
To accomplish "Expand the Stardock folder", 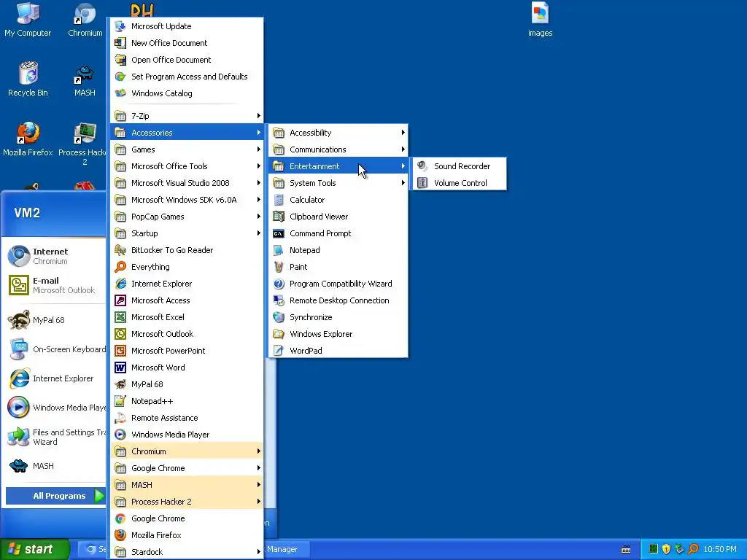I will (187, 552).
